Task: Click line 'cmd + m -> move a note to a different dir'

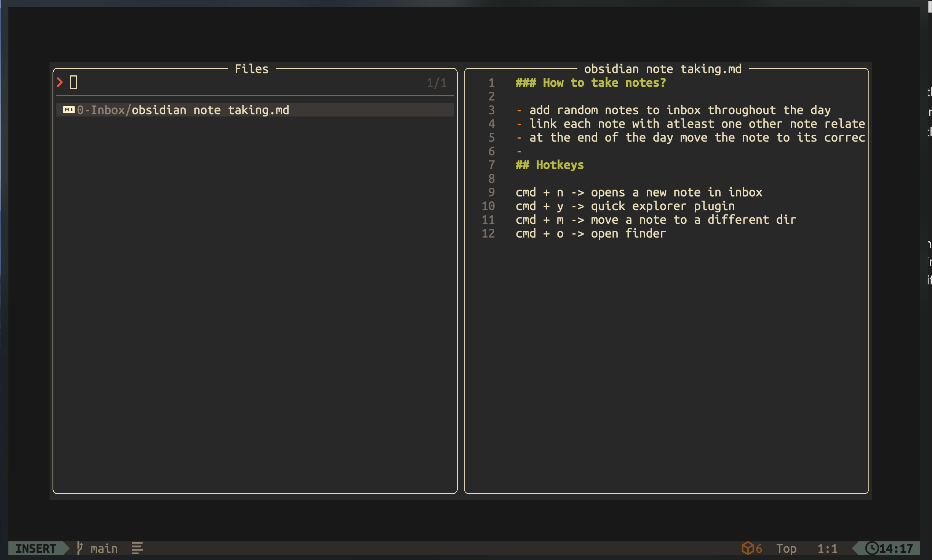Action: [656, 220]
